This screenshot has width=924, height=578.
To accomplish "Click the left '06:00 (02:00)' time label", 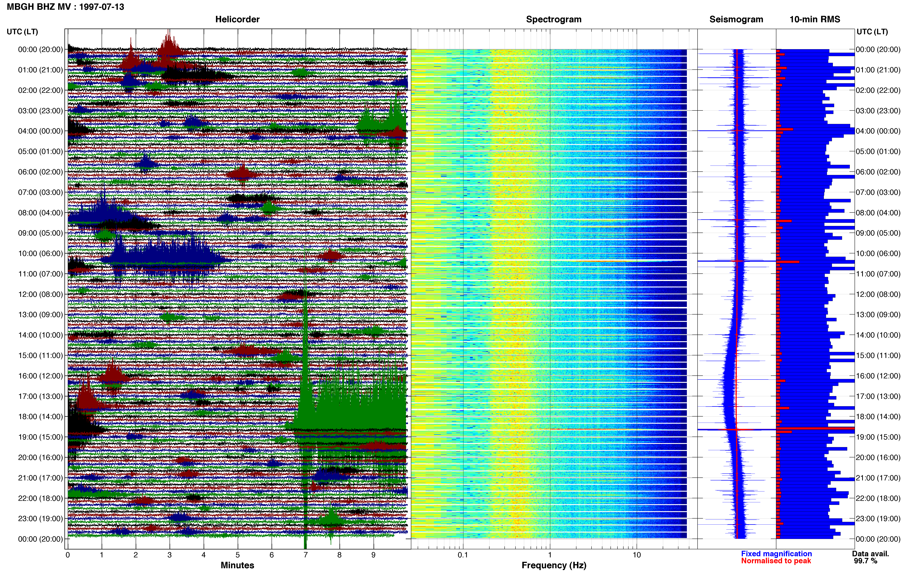I will [41, 172].
